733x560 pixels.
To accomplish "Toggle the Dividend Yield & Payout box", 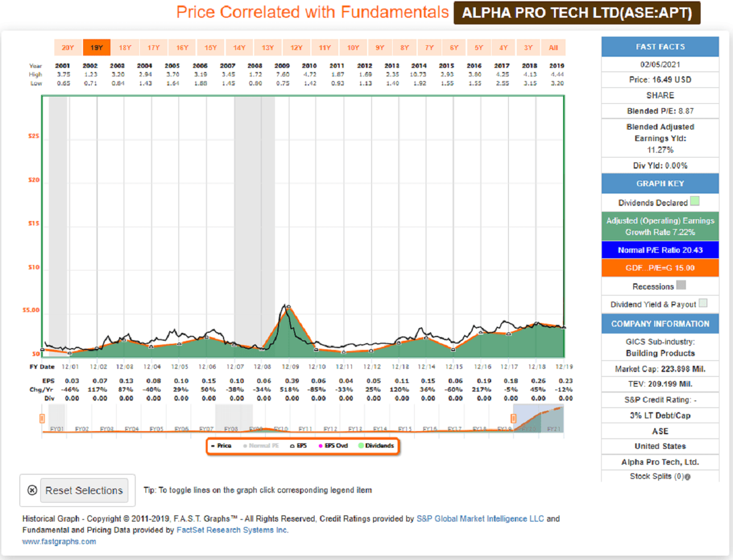I will coord(704,304).
